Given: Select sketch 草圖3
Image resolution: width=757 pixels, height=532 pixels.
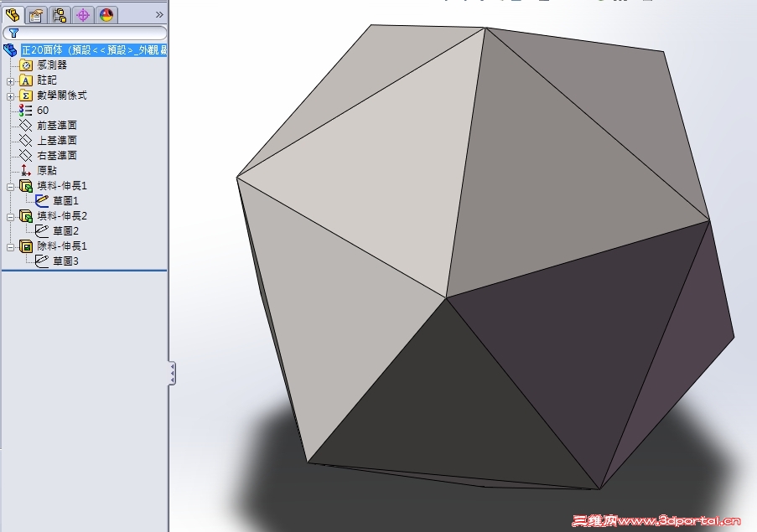Looking at the screenshot, I should (65, 261).
